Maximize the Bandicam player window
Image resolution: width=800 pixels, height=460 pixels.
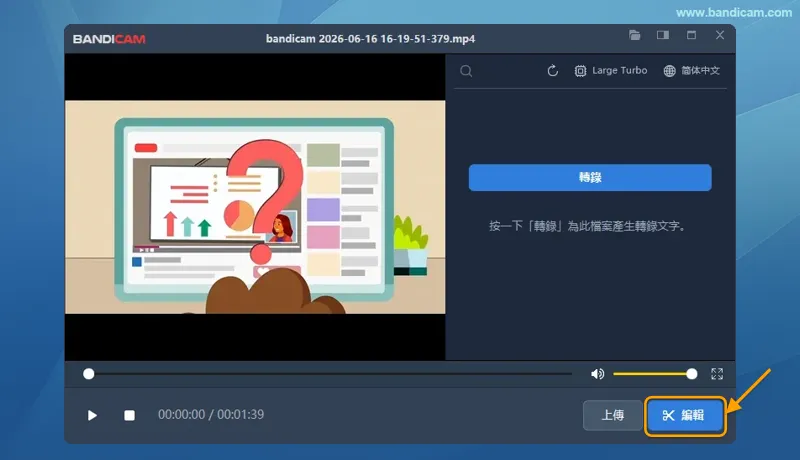[691, 35]
